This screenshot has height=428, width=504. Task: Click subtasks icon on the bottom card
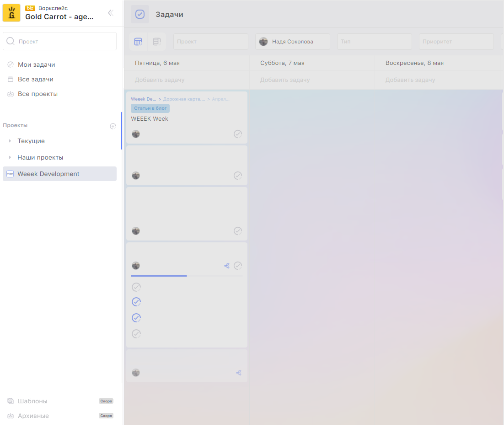coord(239,373)
